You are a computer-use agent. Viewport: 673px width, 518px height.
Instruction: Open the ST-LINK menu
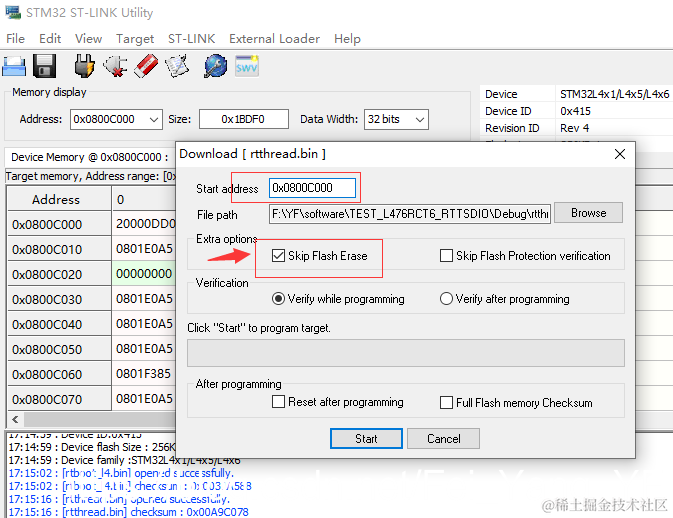pyautogui.click(x=191, y=39)
